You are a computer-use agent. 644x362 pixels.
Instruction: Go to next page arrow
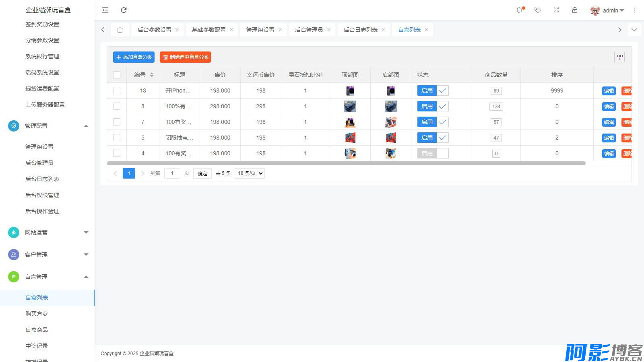[142, 173]
